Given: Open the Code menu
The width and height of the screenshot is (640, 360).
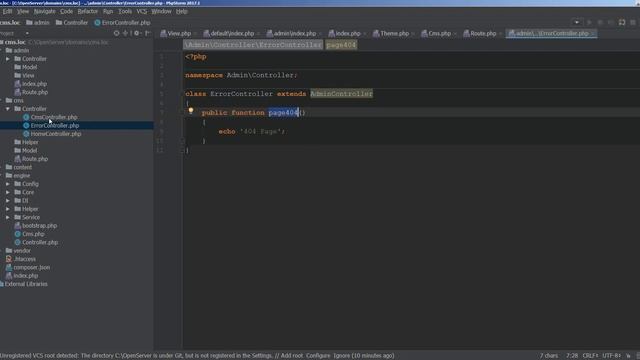Looking at the screenshot, I should 66,11.
